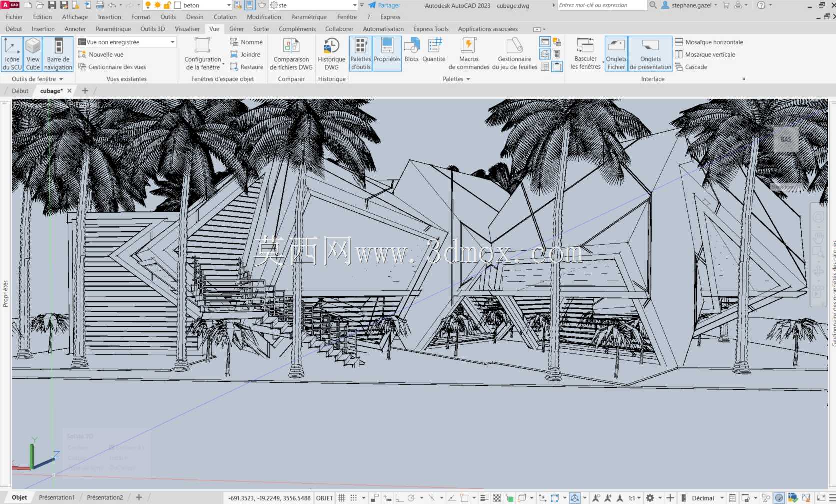Click the Joindre viewports icon
The height and width of the screenshot is (504, 836).
pyautogui.click(x=234, y=54)
